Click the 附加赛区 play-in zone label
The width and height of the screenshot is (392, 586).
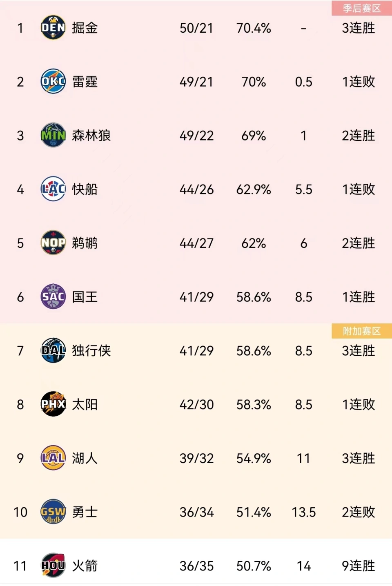362,331
